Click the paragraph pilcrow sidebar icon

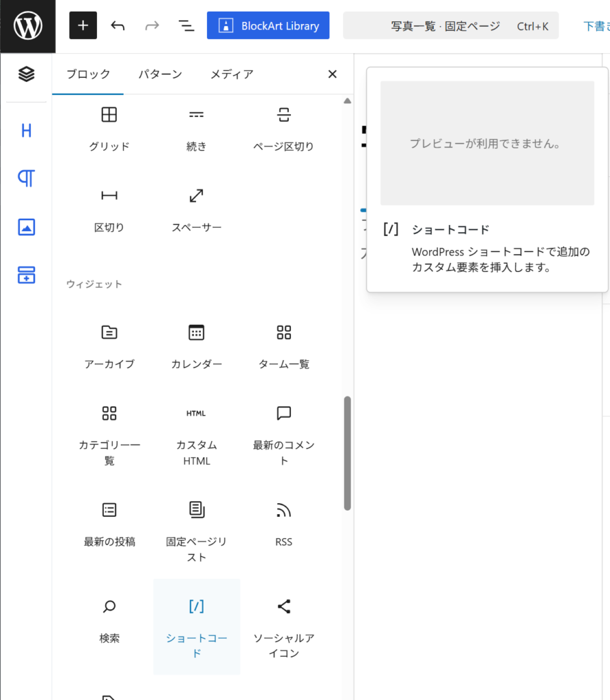(x=27, y=178)
